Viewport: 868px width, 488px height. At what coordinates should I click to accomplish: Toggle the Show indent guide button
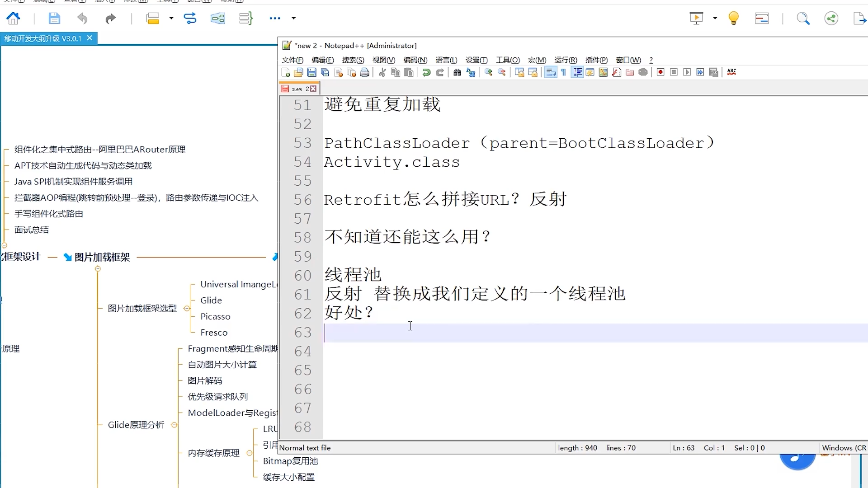[x=577, y=72]
